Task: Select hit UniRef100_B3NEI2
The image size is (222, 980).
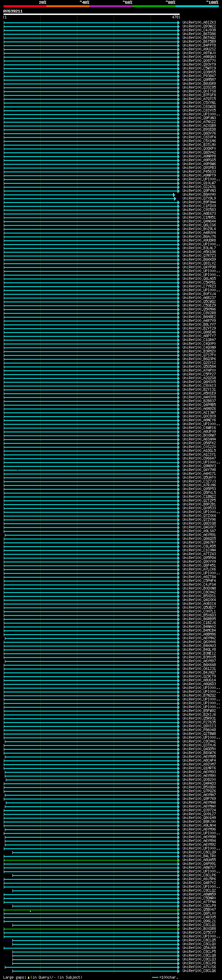Action: pos(199,654)
